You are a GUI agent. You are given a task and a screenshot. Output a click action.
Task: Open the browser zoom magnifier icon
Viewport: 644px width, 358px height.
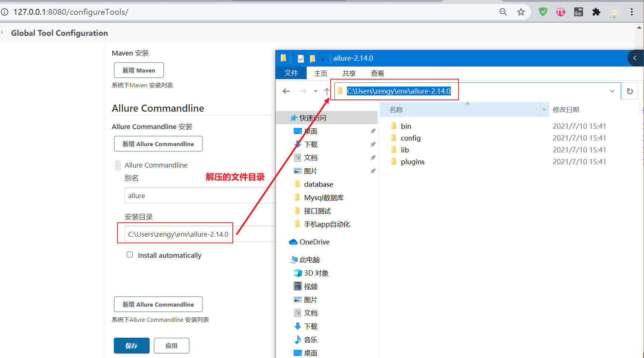pyautogui.click(x=503, y=12)
